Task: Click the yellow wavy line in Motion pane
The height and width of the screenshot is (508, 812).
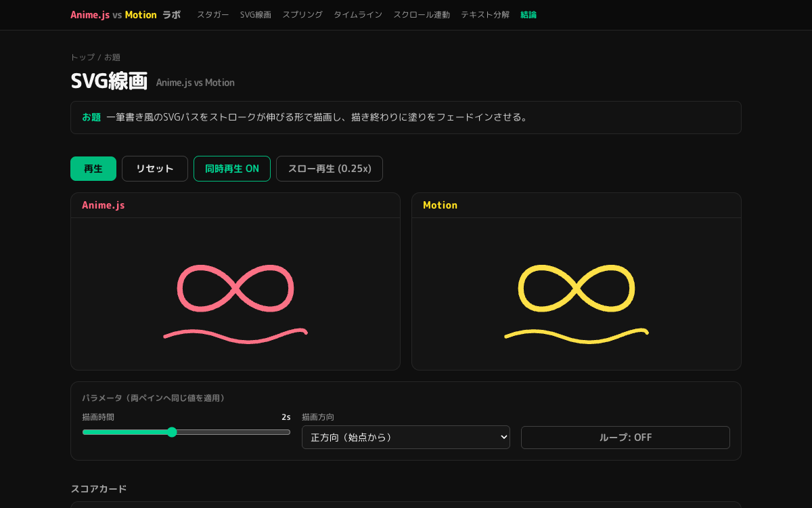Action: [577, 336]
